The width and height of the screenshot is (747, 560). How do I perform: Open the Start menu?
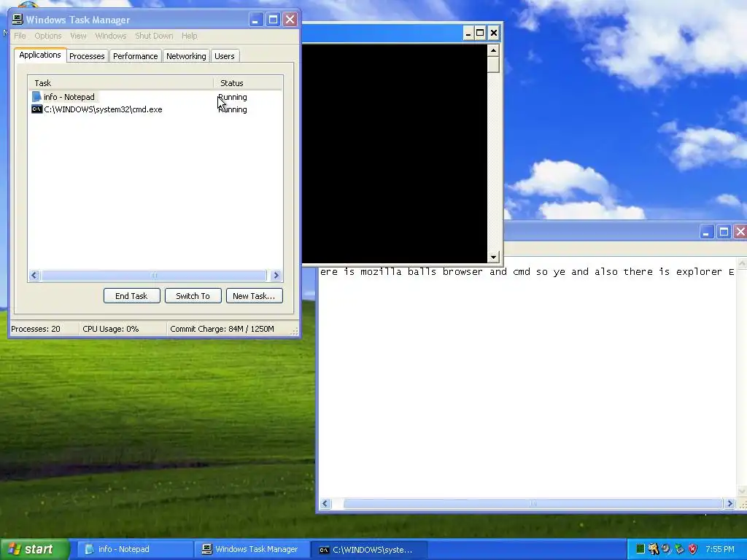coord(34,549)
